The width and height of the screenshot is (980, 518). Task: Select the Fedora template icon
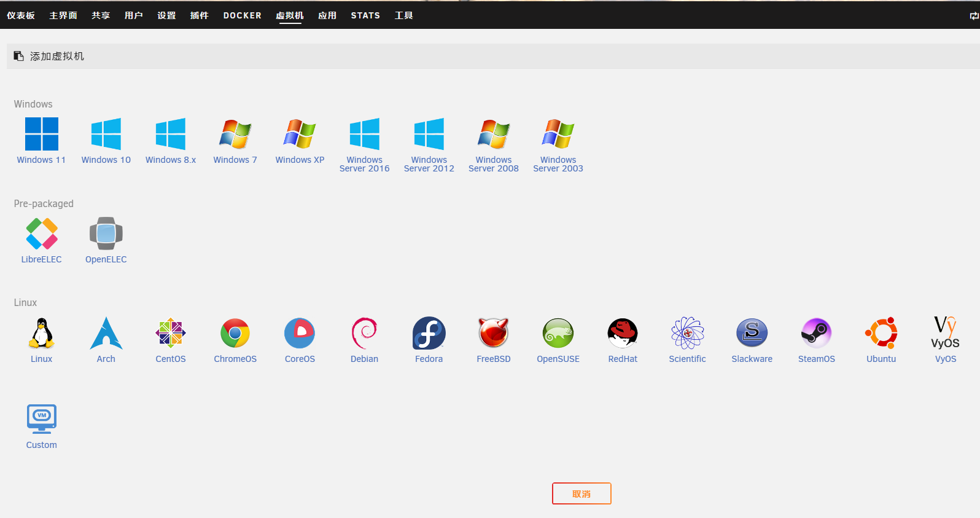click(x=429, y=333)
